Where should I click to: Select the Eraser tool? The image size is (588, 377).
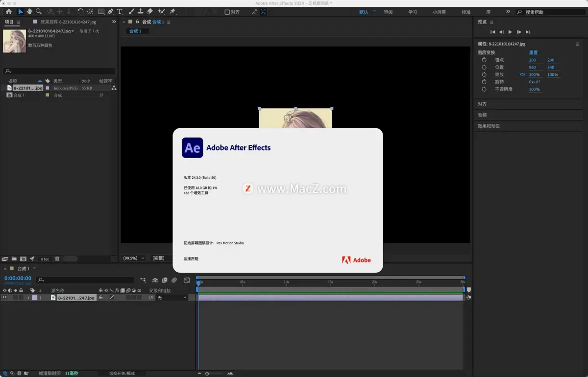[x=150, y=11]
